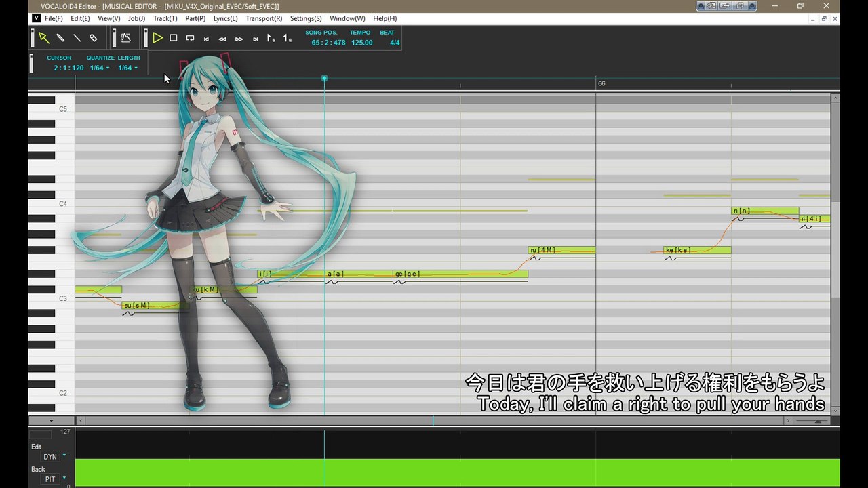Open the View menu
This screenshot has height=488, width=868.
click(109, 18)
